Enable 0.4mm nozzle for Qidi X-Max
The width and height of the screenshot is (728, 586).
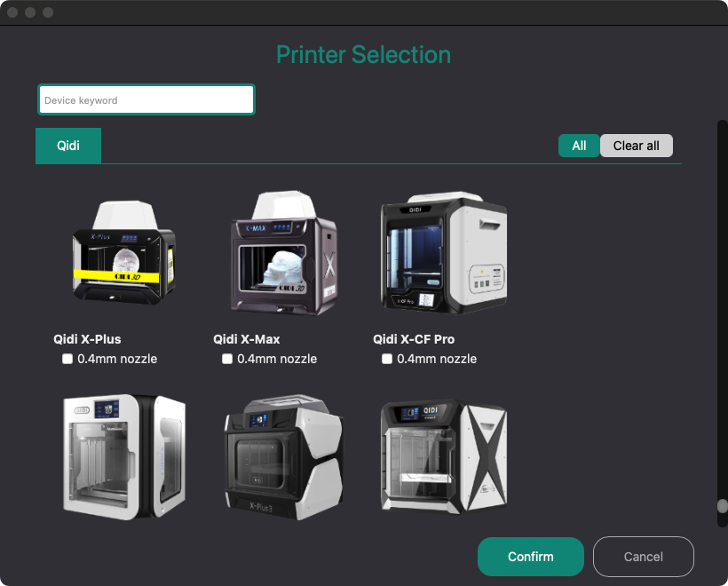[227, 359]
